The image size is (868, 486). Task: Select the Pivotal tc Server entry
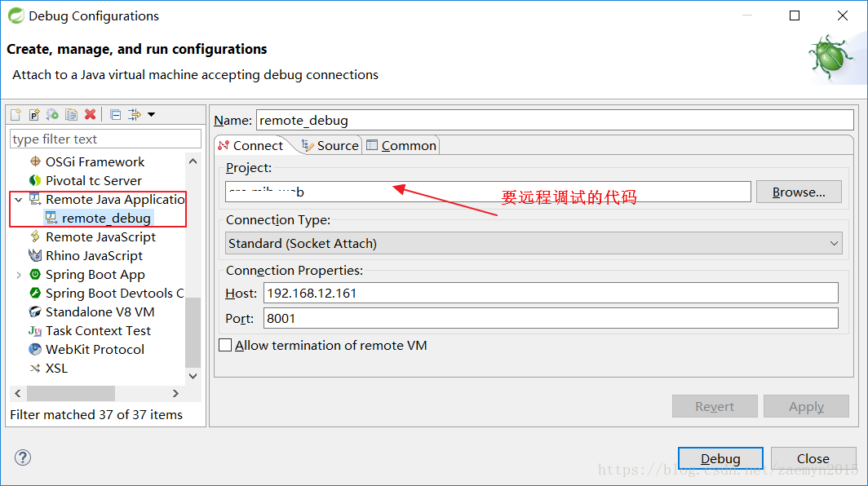point(94,180)
